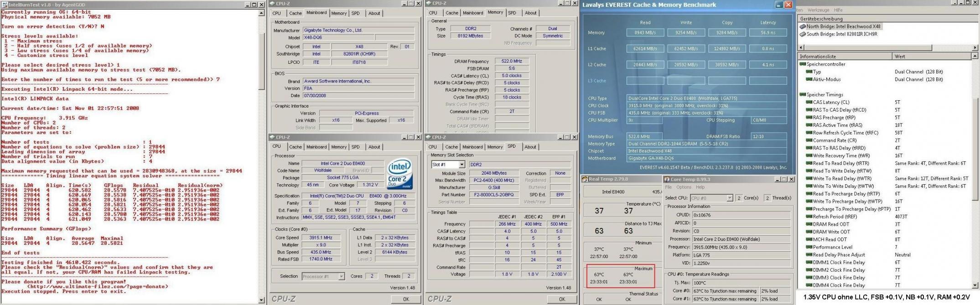Click the Core Speed value 3915.1 MHz
980x305 pixels.
click(321, 238)
